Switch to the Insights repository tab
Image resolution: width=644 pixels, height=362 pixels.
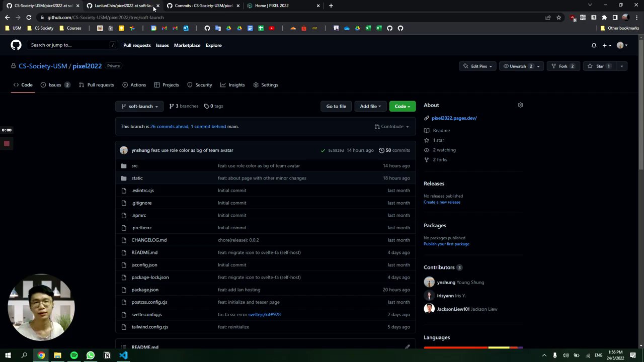[232, 85]
